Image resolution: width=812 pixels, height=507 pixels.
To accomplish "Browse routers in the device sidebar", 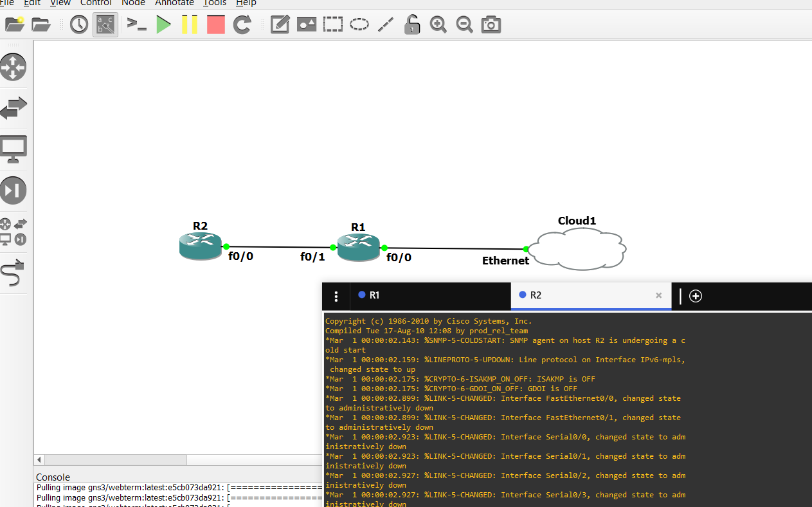I will pos(13,66).
